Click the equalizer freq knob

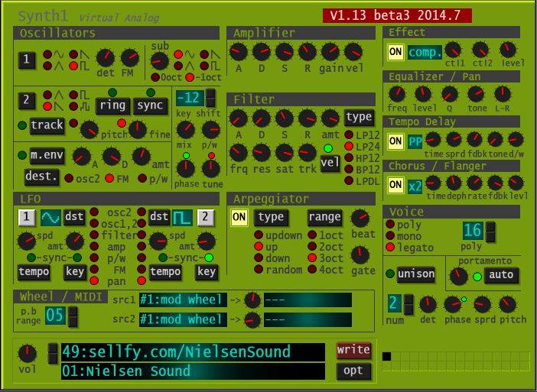pyautogui.click(x=397, y=95)
